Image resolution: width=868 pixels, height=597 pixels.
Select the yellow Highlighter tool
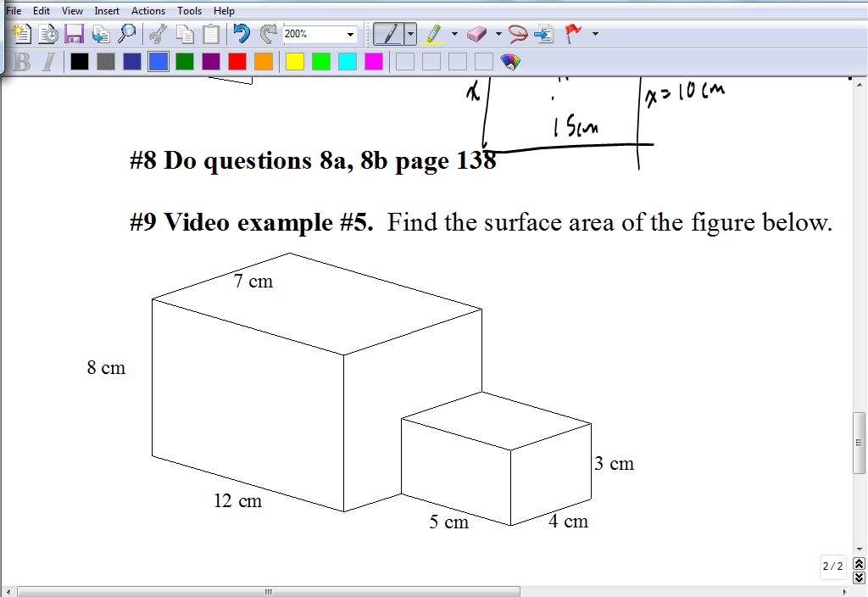point(433,34)
